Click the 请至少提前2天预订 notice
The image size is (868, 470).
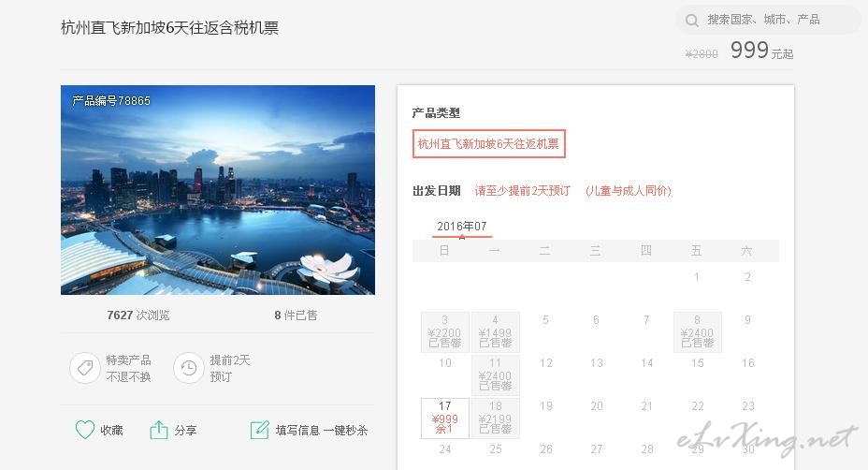(523, 191)
